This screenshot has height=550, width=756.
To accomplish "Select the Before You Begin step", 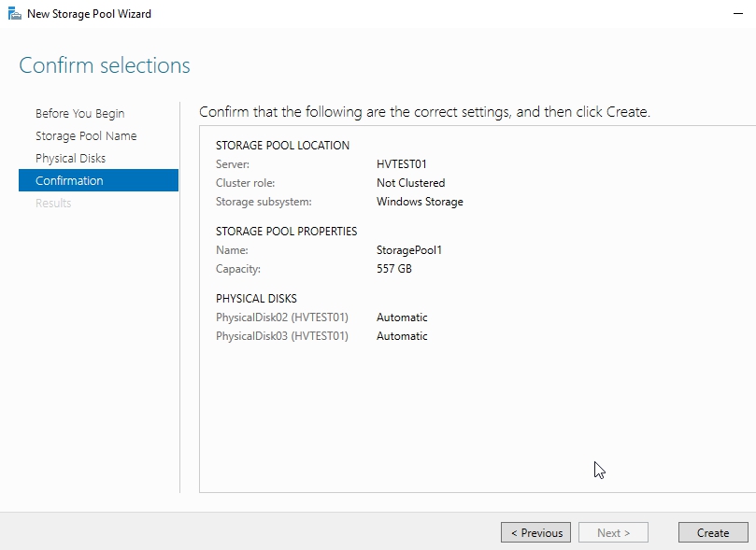I will coord(74,113).
